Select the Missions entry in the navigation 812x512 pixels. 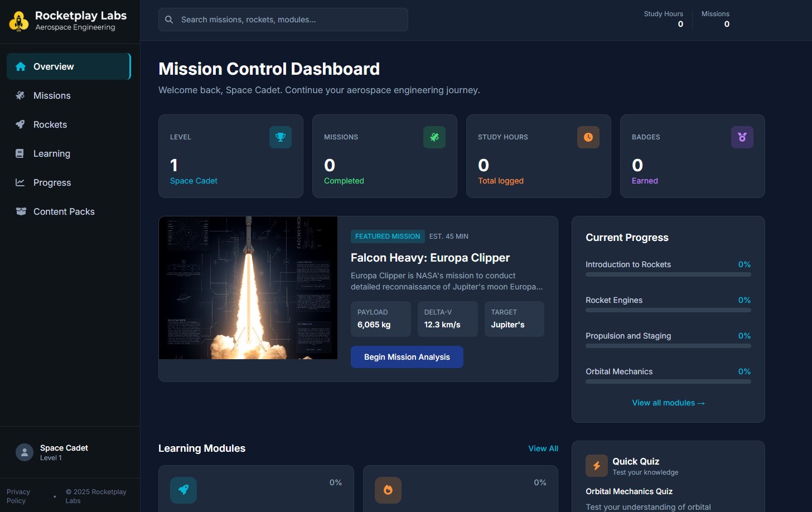[x=51, y=95]
